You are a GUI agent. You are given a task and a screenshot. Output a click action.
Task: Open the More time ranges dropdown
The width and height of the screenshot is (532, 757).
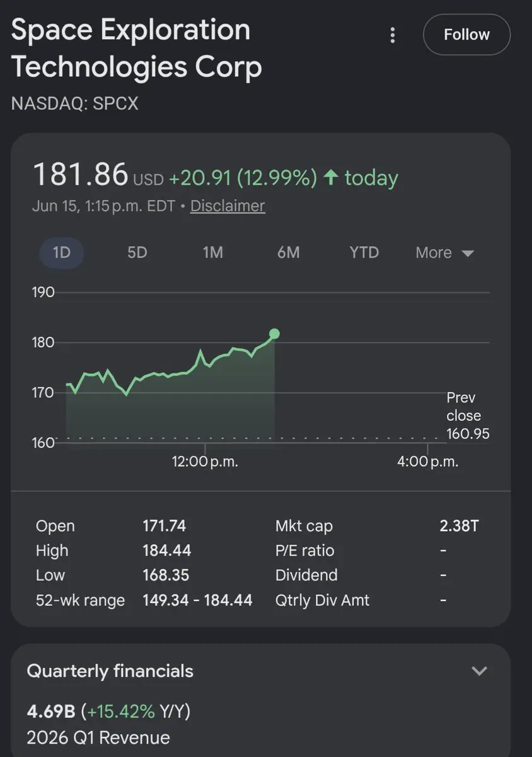click(x=444, y=253)
